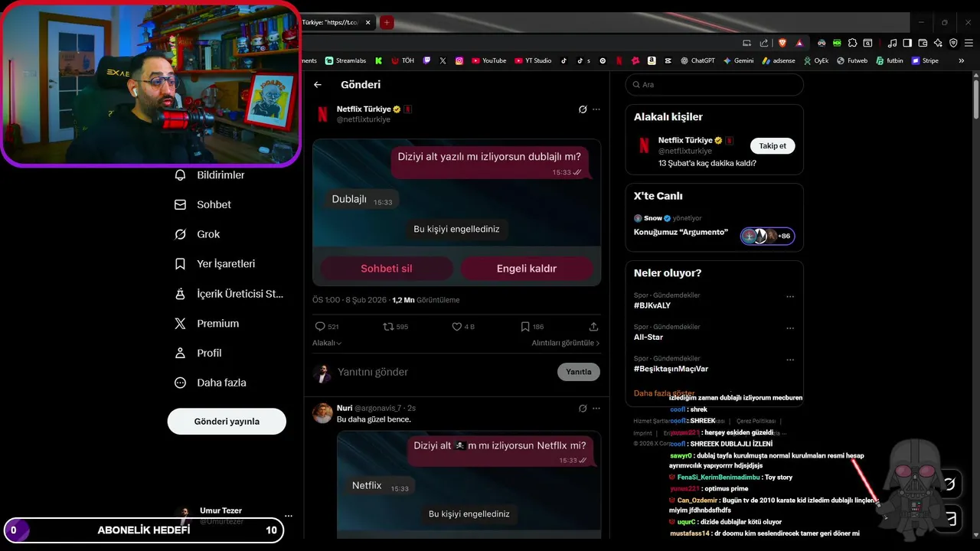980x551 pixels.
Task: Close the Netflix Türkiye browser tab
Action: coord(367,22)
